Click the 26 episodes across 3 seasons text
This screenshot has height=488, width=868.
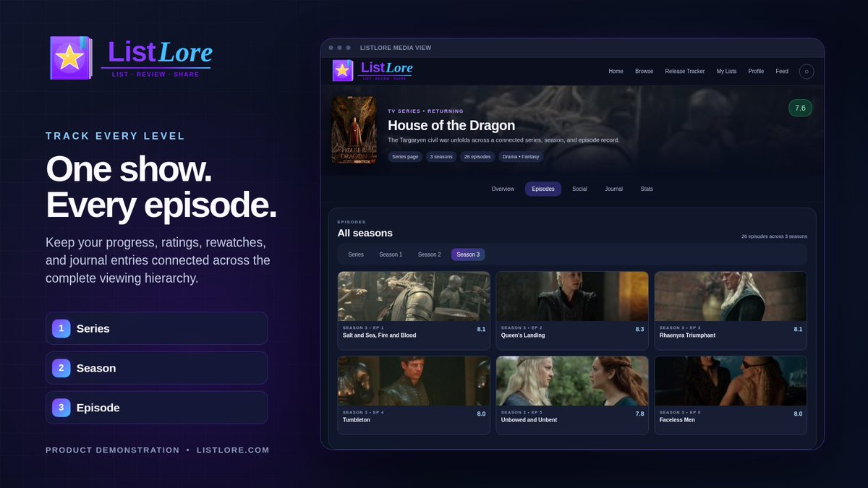(774, 236)
